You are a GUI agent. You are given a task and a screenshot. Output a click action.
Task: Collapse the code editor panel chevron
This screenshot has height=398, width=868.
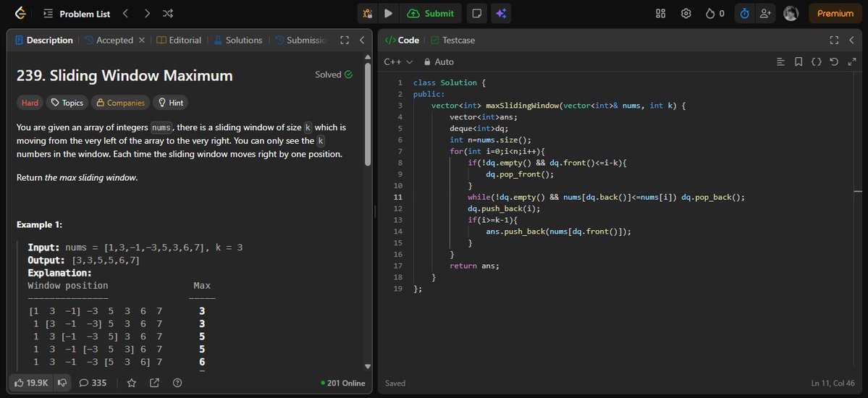[853, 41]
